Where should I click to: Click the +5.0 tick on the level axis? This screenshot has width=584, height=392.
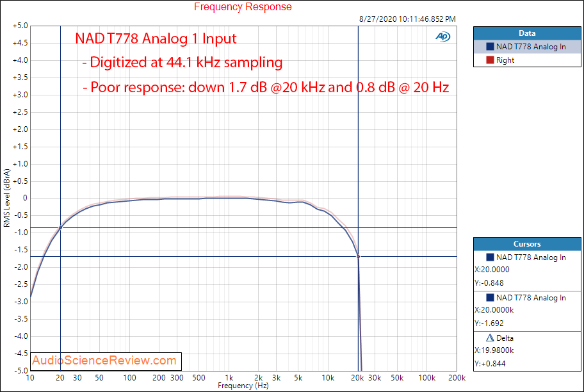point(20,26)
